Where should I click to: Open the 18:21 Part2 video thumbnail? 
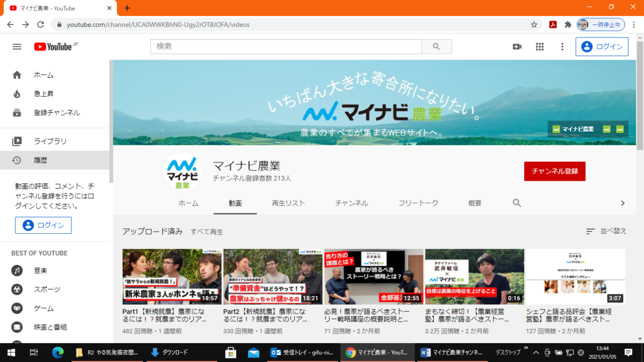coord(273,277)
